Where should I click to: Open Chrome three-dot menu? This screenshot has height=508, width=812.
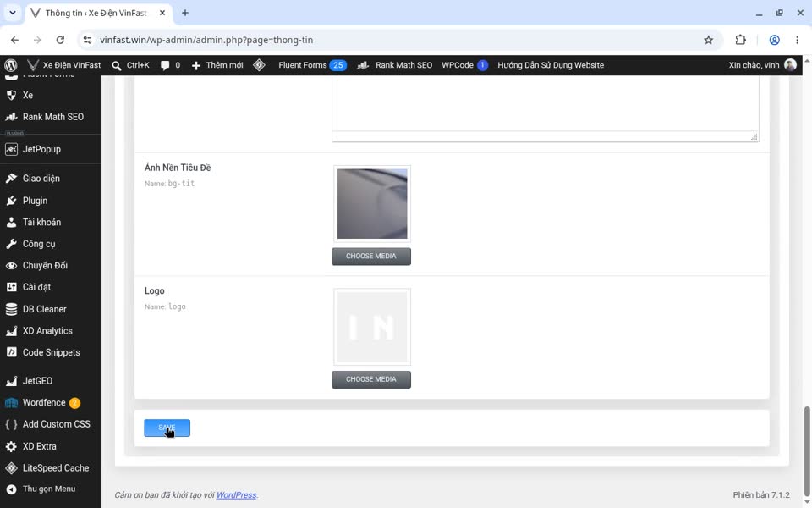point(797,40)
